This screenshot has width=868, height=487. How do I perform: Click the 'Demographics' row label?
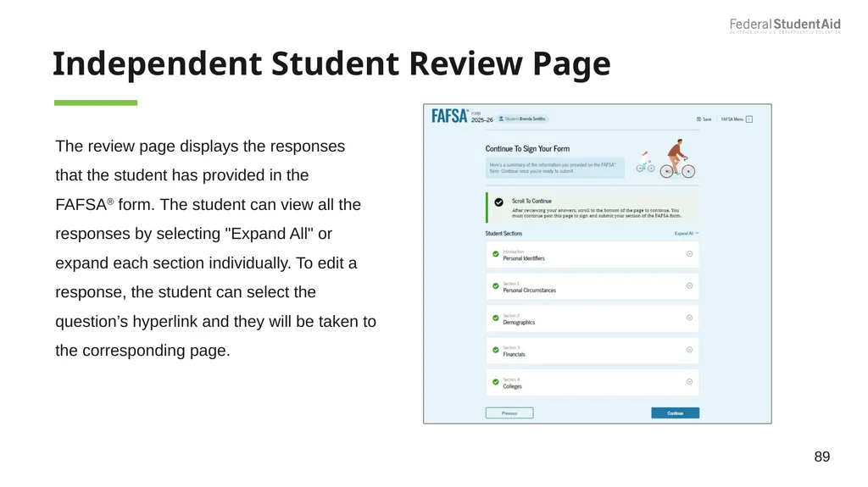click(519, 323)
